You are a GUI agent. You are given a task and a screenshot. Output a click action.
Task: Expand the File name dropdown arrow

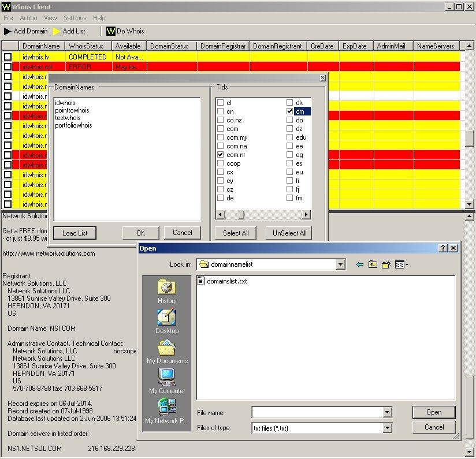point(387,412)
